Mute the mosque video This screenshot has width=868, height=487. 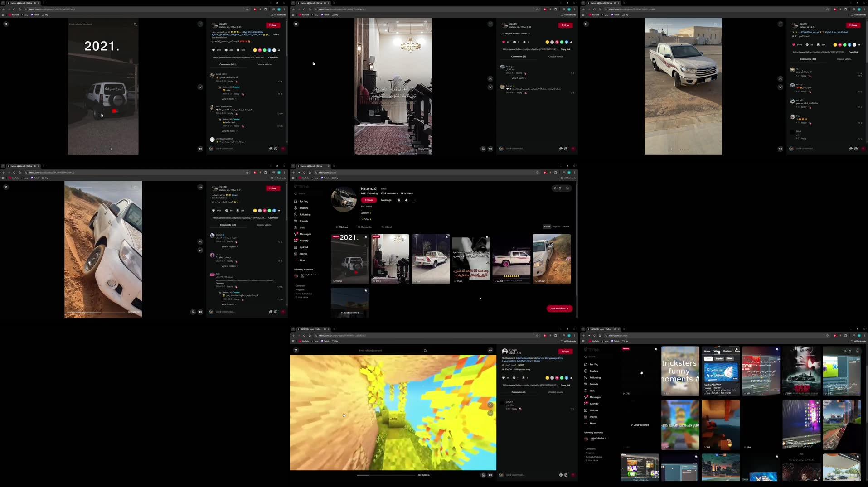coord(490,149)
